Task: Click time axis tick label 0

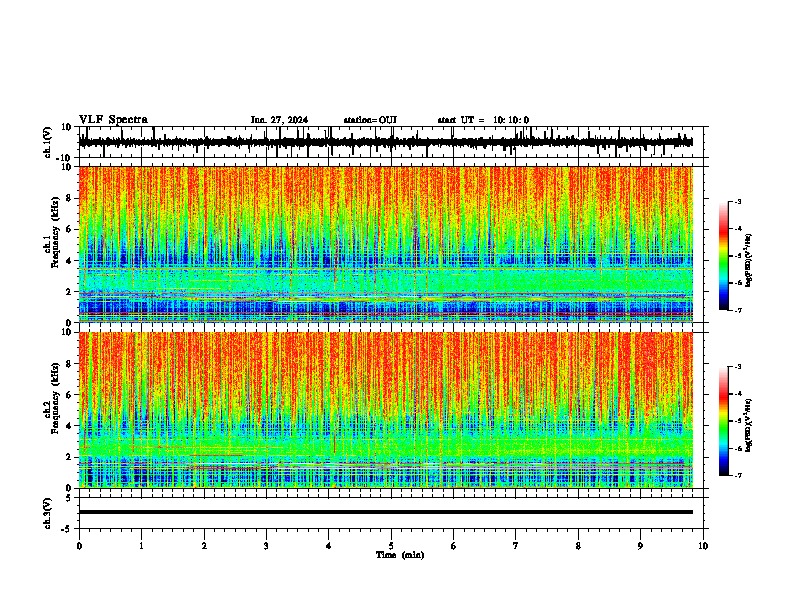Action: [x=79, y=546]
